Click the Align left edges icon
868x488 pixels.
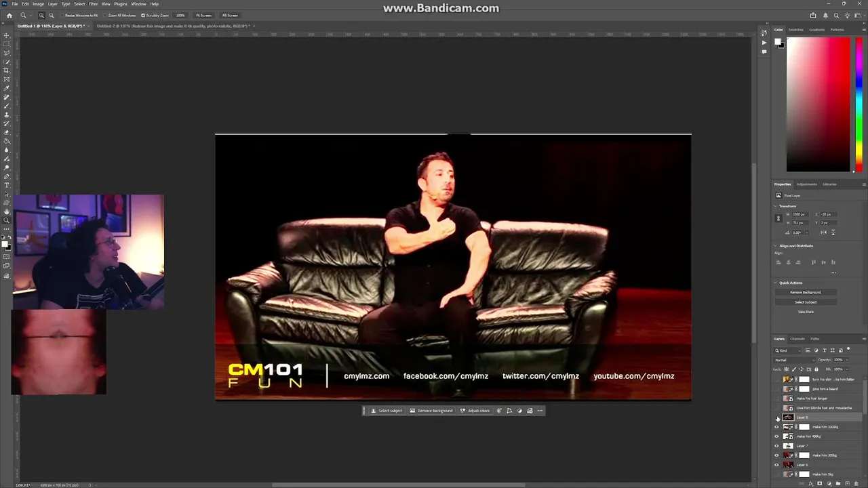point(778,262)
